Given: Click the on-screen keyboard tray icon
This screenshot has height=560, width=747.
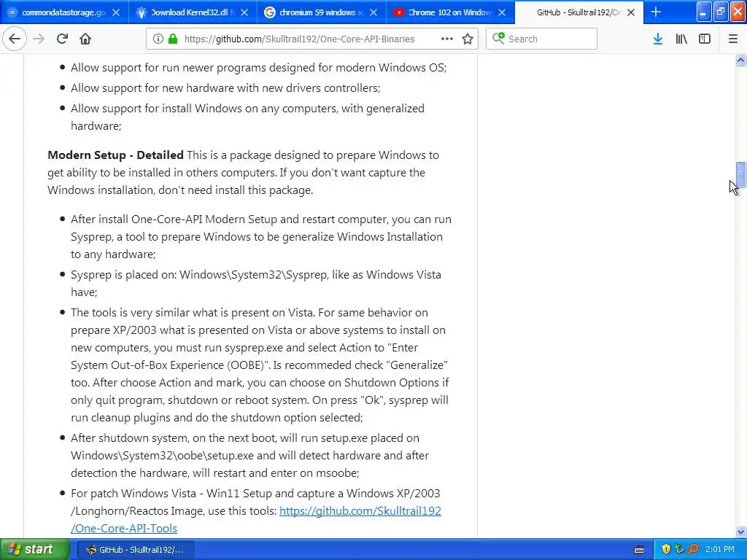Looking at the screenshot, I should (639, 550).
